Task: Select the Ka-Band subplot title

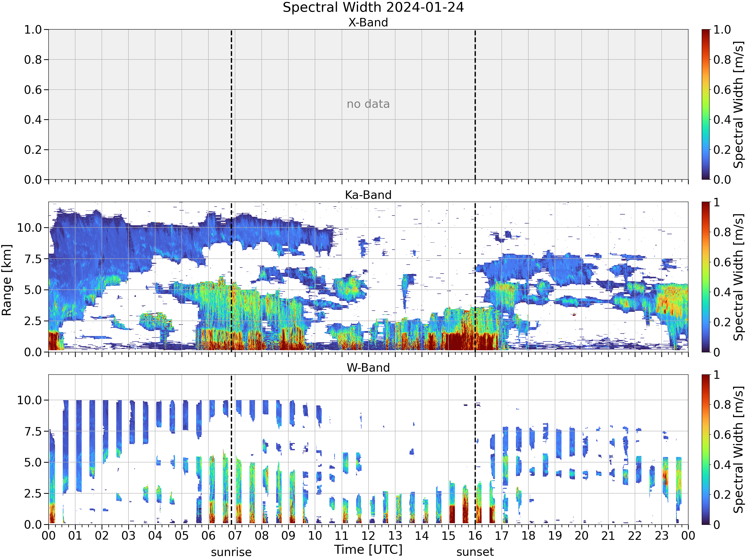Action: pos(368,195)
